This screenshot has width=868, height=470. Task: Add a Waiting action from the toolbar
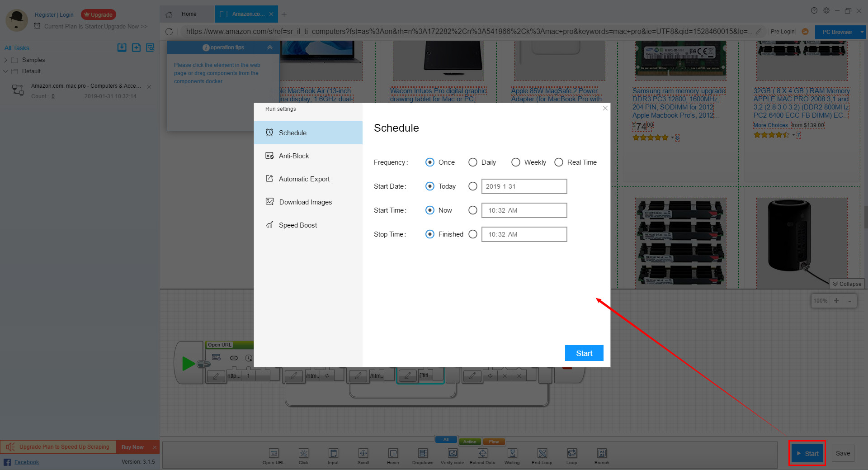(512, 455)
